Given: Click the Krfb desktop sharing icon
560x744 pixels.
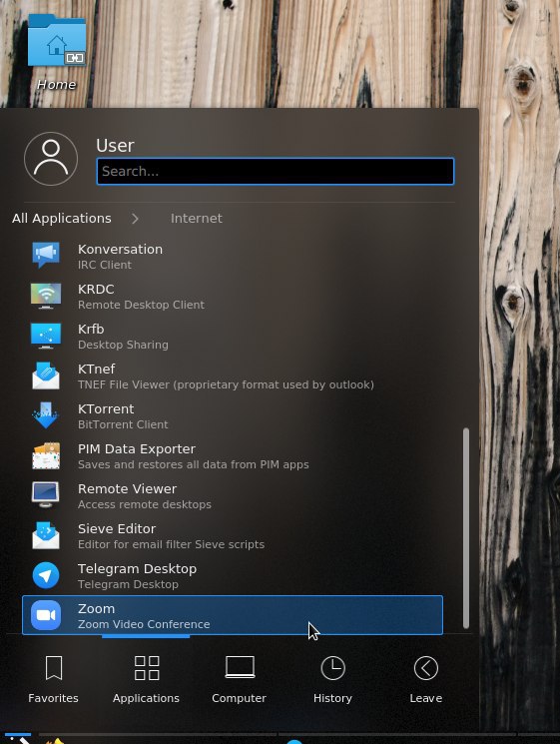Looking at the screenshot, I should [46, 336].
